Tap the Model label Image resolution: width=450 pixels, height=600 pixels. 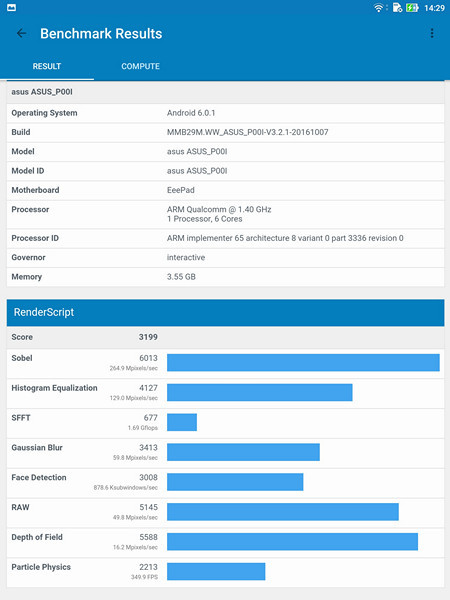(x=23, y=151)
